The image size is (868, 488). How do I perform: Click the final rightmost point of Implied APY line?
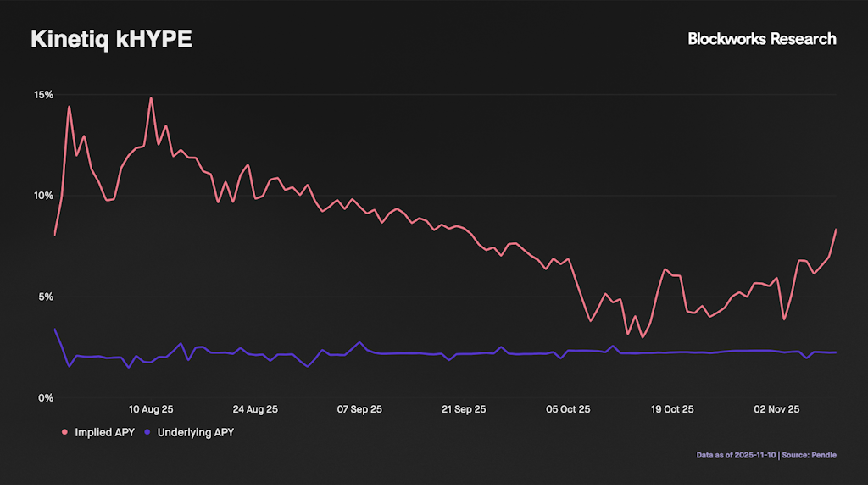[x=836, y=230]
